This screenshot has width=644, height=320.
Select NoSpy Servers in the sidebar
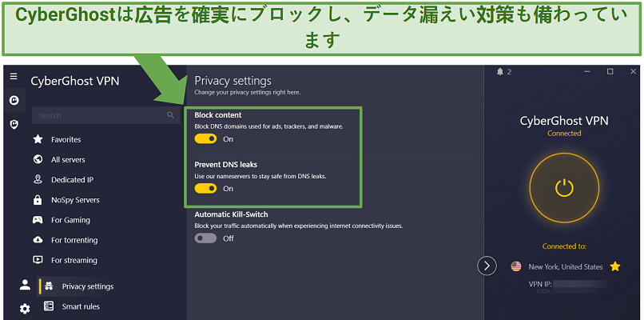(x=75, y=200)
